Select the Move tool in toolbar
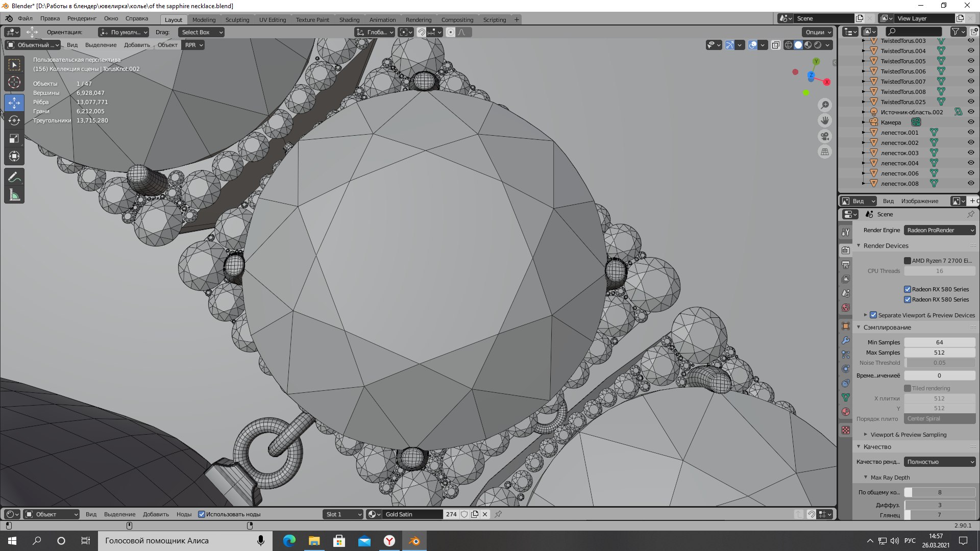Image resolution: width=980 pixels, height=551 pixels. coord(14,103)
